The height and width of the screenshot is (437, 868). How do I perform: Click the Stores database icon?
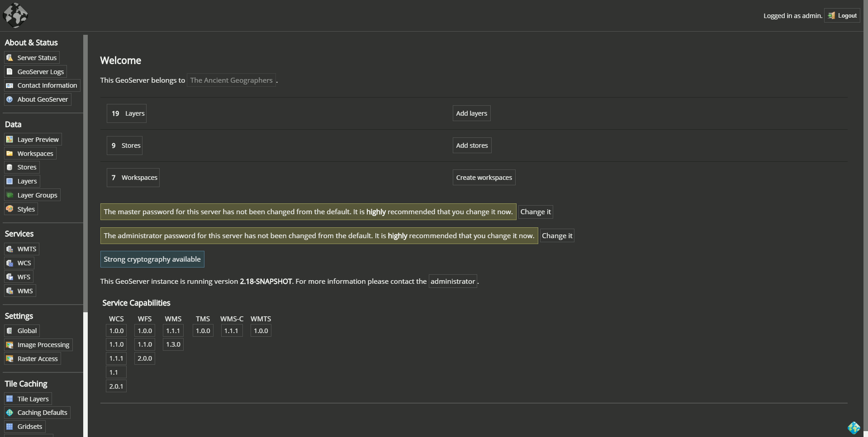pos(9,167)
